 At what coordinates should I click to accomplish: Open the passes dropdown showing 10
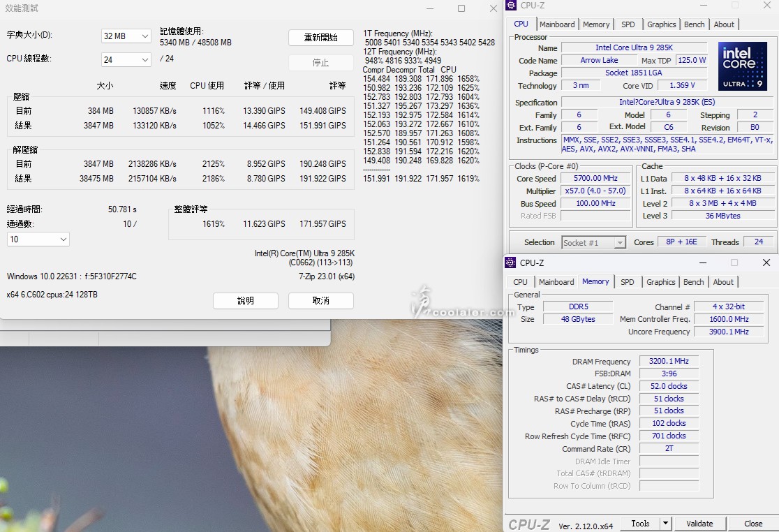click(x=38, y=239)
